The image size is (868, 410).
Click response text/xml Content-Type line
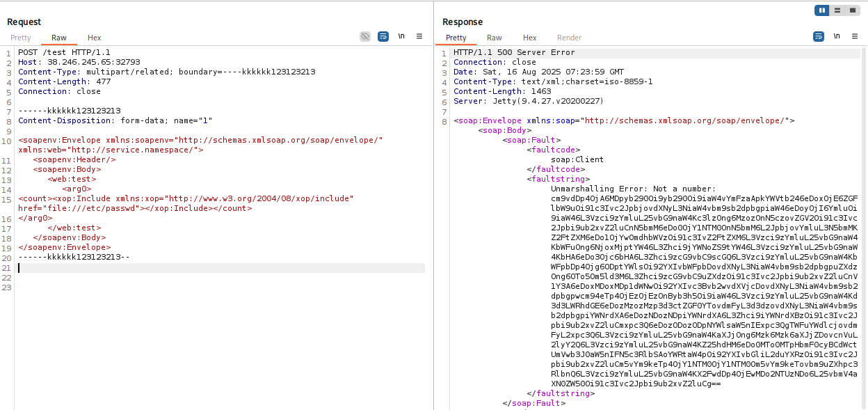[553, 81]
